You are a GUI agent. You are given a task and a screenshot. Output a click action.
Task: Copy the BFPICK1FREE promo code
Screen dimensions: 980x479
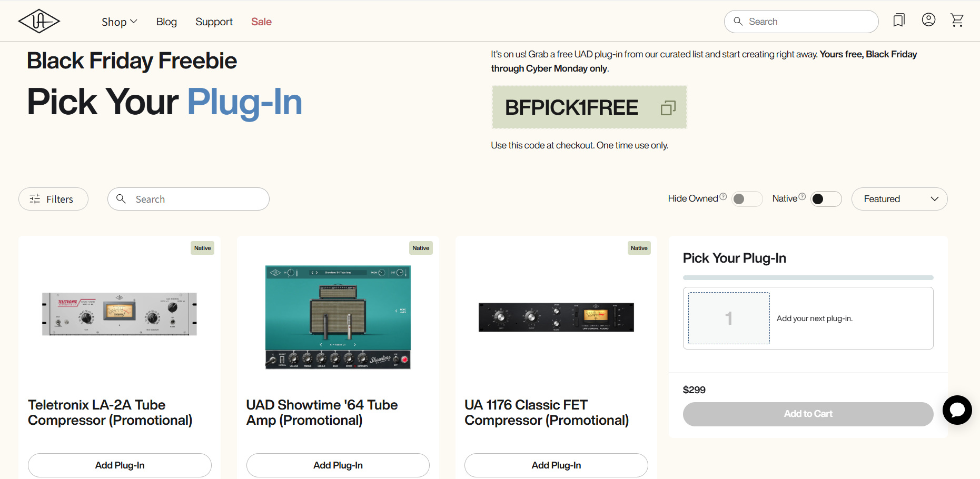(668, 108)
